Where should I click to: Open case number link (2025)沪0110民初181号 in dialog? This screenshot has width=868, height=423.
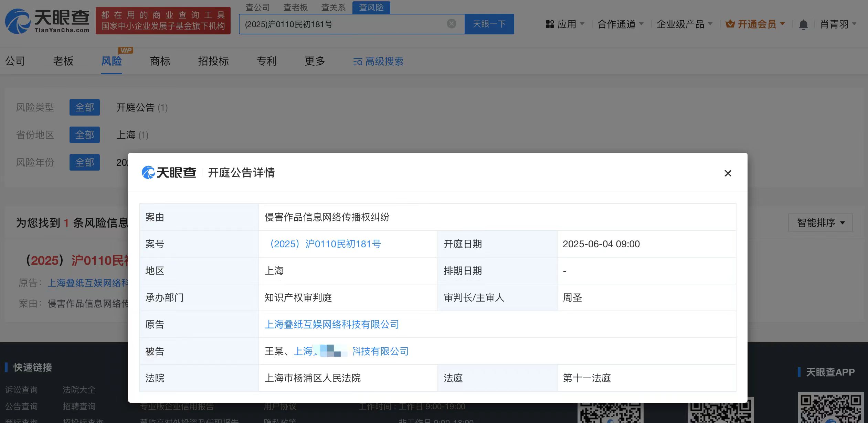coord(323,244)
